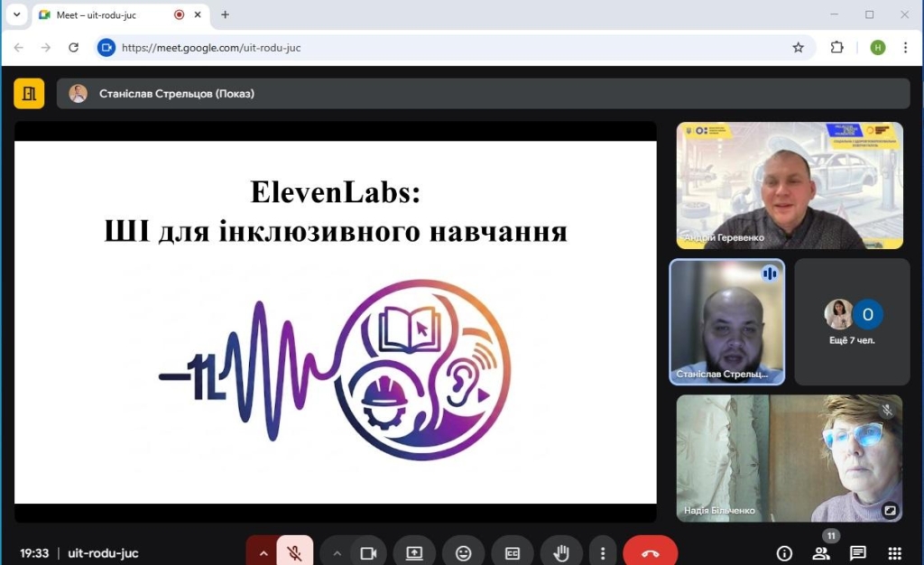This screenshot has height=565, width=924.
Task: Expand video settings arrow beside camera
Action: pos(337,552)
